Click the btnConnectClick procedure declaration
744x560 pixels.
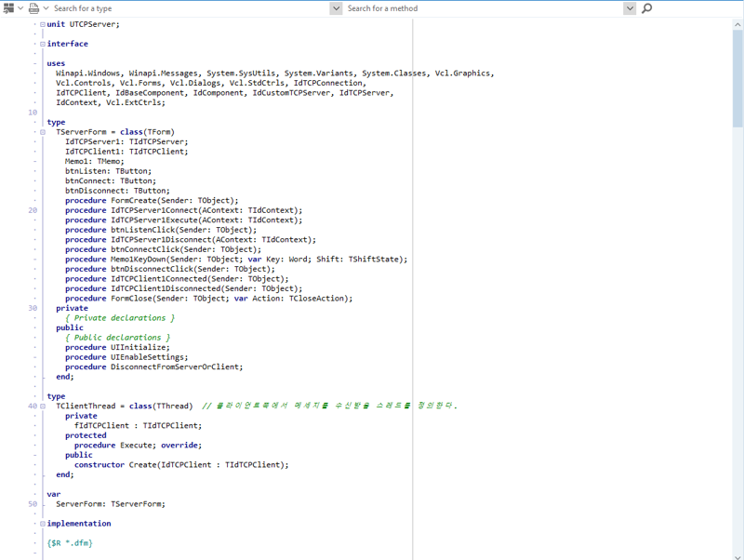click(x=164, y=249)
